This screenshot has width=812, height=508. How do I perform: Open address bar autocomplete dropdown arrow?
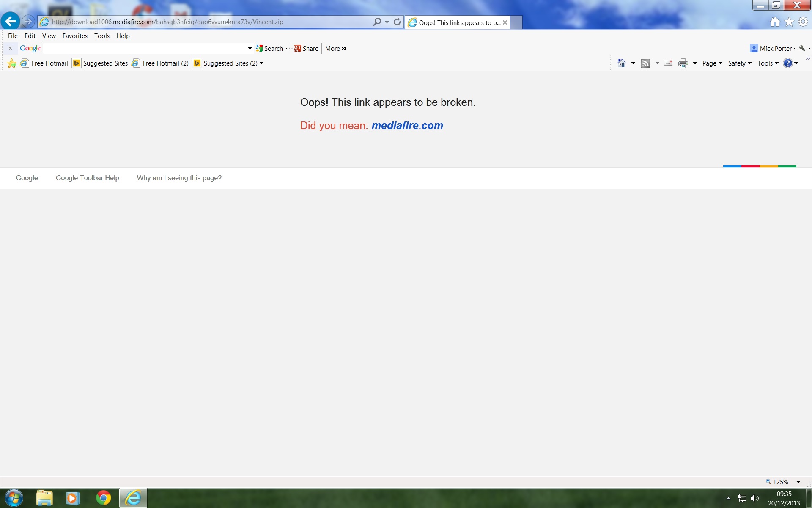click(x=387, y=22)
